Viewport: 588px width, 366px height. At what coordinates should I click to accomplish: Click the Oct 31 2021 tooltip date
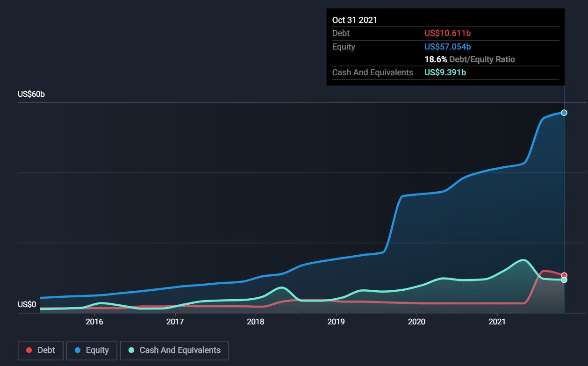pos(355,20)
